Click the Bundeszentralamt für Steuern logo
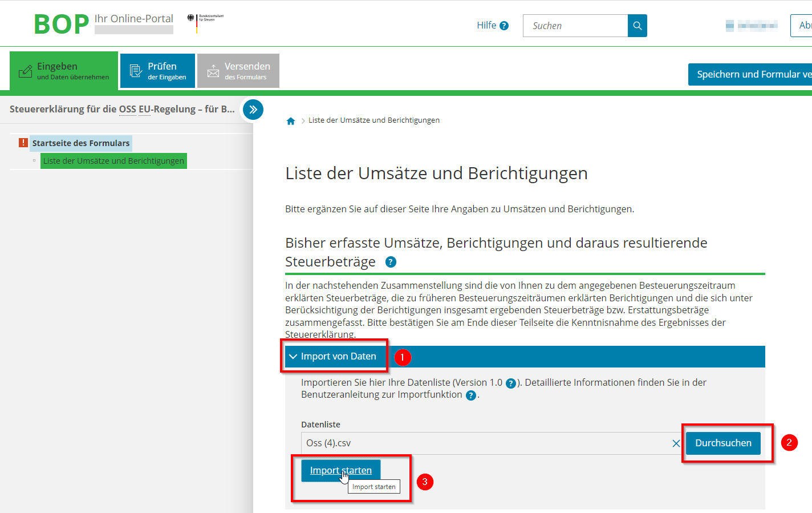Screen dimensions: 812x513 [205, 23]
